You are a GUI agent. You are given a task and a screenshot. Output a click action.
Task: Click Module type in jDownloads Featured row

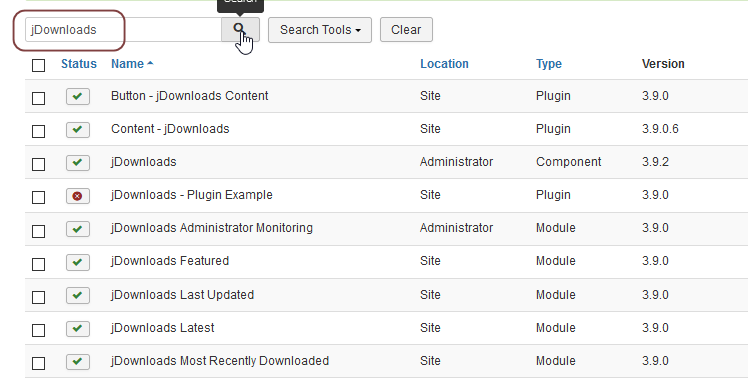(556, 261)
